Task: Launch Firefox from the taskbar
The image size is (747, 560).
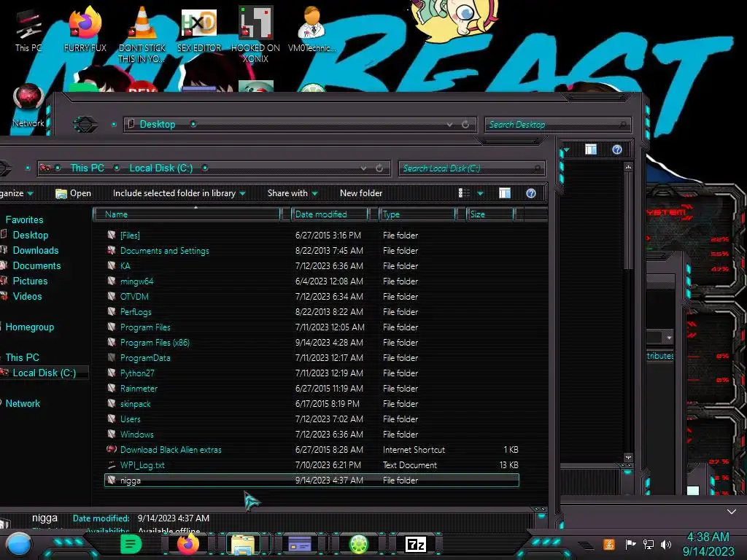Action: point(187,544)
